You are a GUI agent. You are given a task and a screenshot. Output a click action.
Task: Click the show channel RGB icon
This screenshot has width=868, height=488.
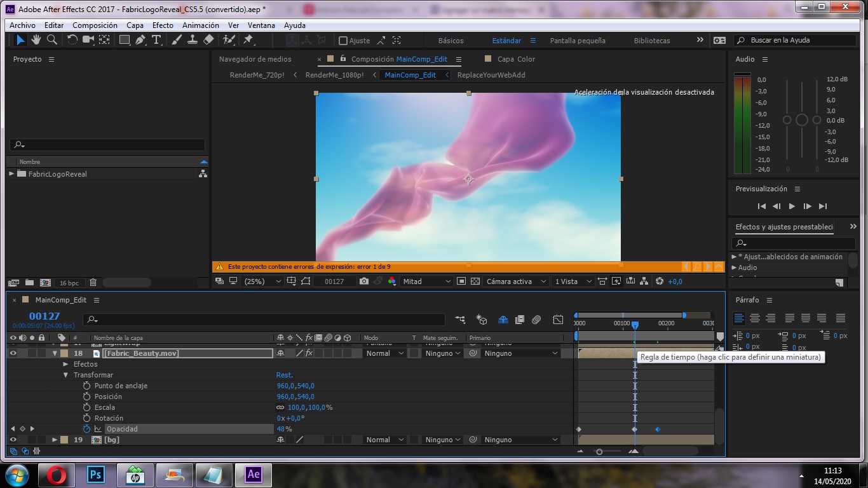point(392,281)
